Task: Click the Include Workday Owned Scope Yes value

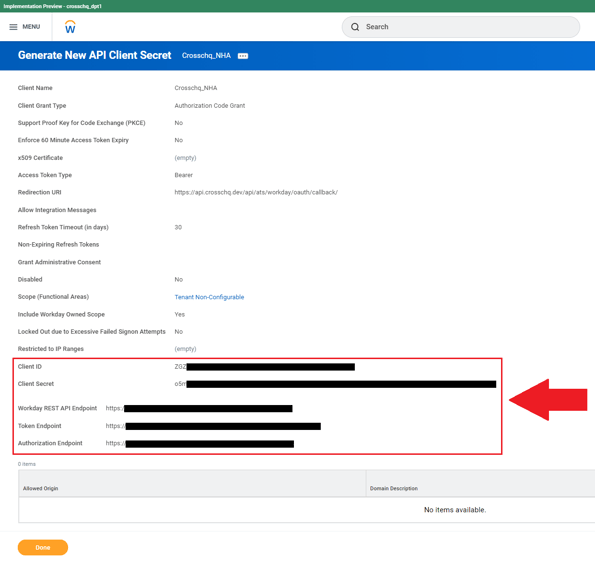Action: click(179, 315)
